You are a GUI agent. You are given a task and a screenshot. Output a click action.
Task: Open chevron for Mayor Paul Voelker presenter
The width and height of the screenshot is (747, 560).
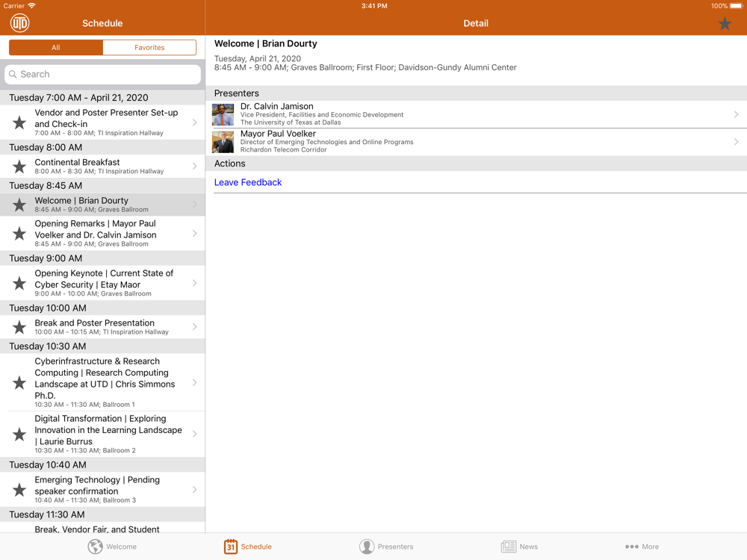pos(736,142)
